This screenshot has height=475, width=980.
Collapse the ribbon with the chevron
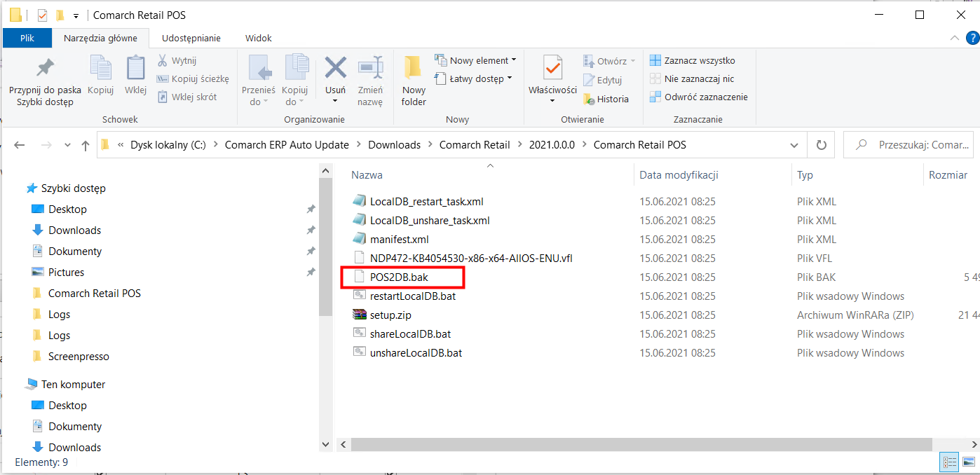coord(953,38)
